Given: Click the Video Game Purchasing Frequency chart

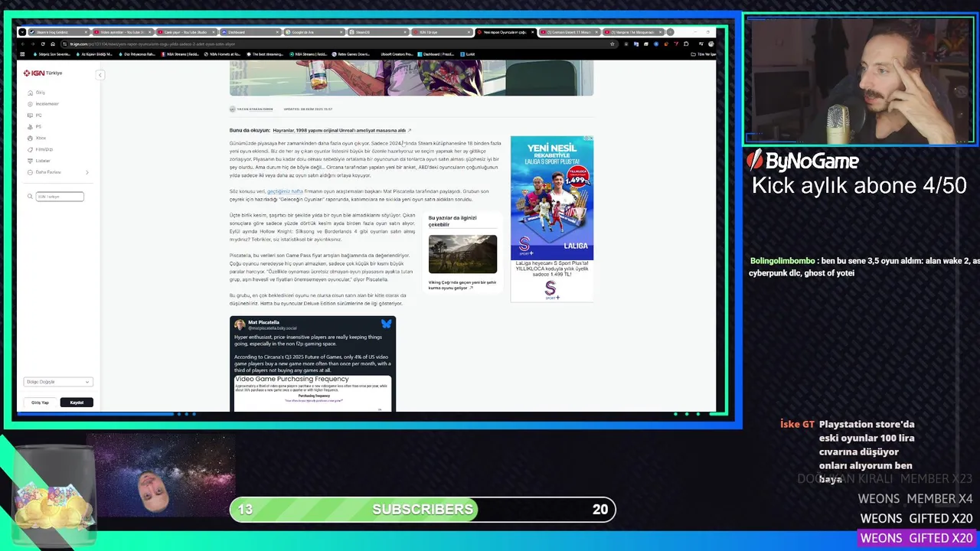Looking at the screenshot, I should pos(312,393).
